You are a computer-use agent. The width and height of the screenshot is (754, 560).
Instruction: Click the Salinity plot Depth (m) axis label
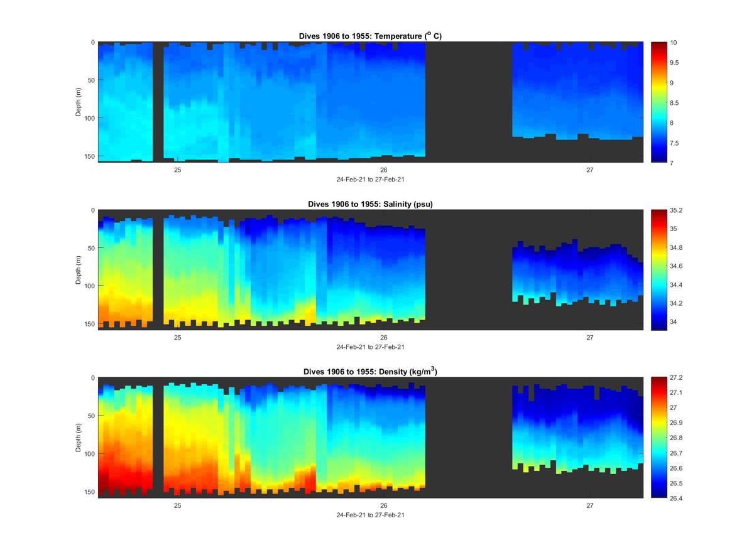(x=79, y=270)
